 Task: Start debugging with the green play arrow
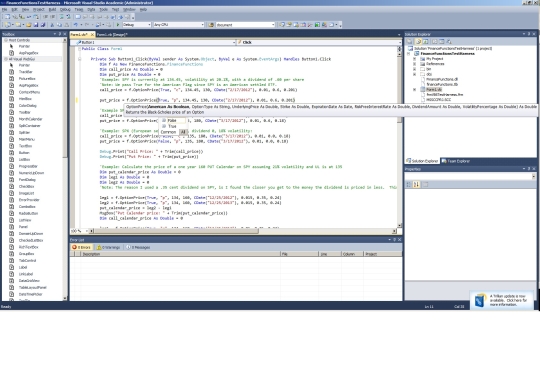click(x=118, y=25)
